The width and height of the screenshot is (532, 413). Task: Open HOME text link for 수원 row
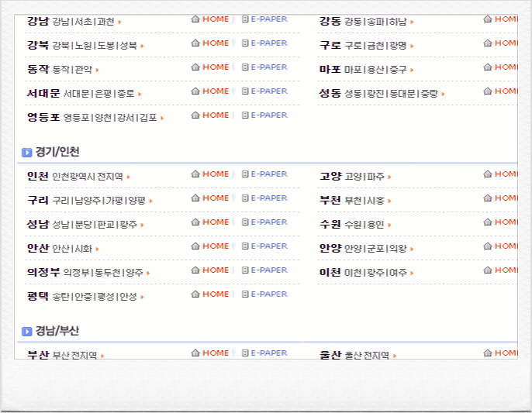coord(506,222)
